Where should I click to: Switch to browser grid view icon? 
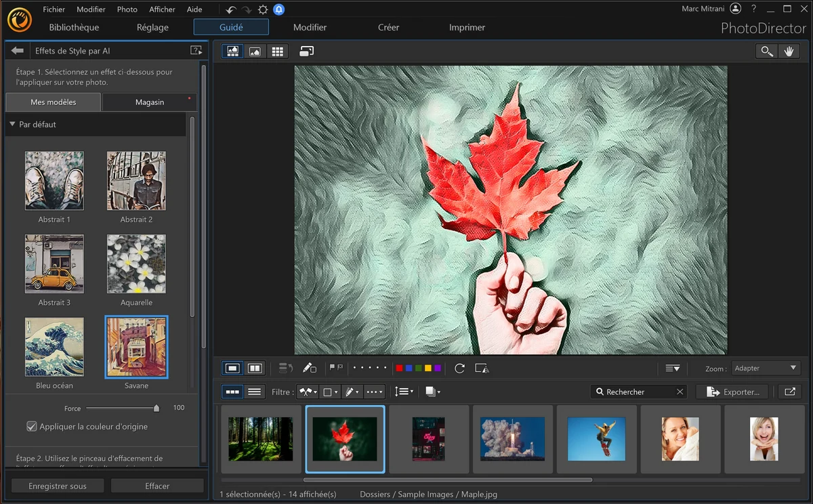click(277, 51)
